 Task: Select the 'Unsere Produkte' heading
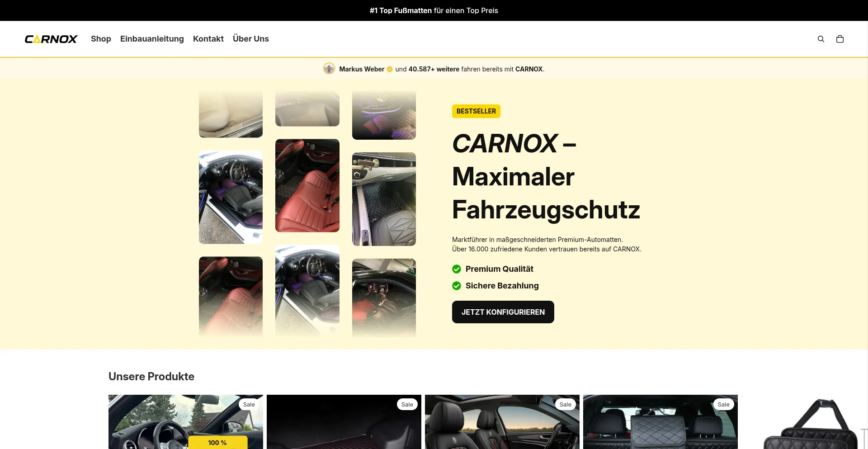pyautogui.click(x=151, y=376)
